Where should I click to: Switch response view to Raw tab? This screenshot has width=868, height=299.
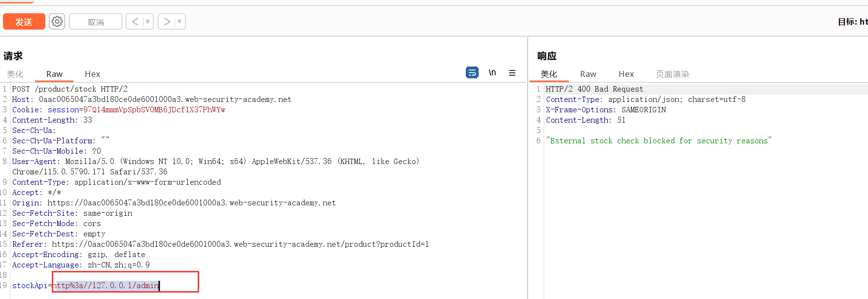588,74
